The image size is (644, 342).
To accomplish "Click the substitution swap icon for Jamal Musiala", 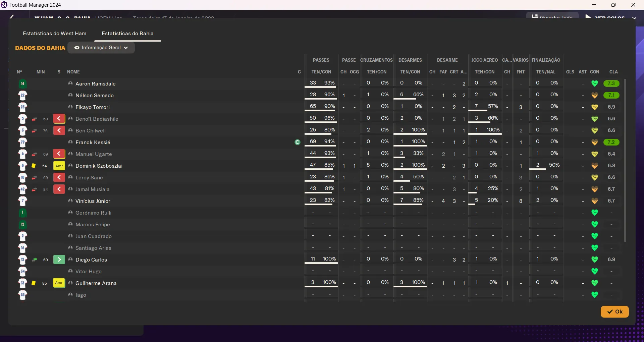I will click(x=34, y=189).
